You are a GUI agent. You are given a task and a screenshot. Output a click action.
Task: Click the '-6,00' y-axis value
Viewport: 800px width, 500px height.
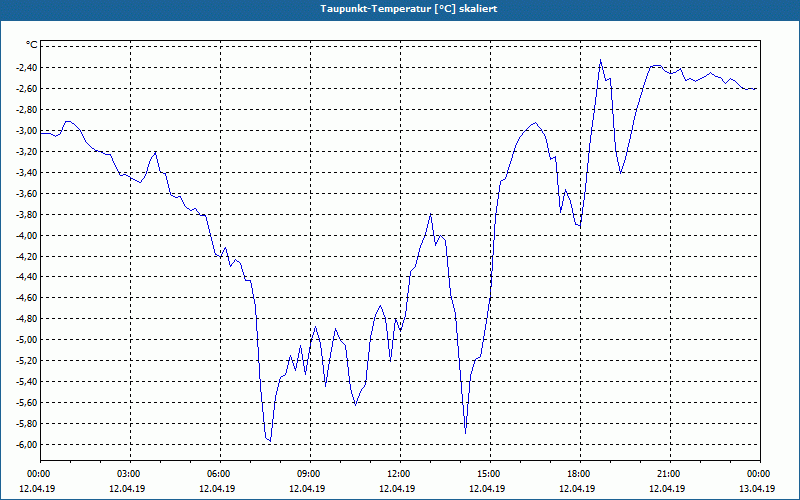pyautogui.click(x=26, y=444)
